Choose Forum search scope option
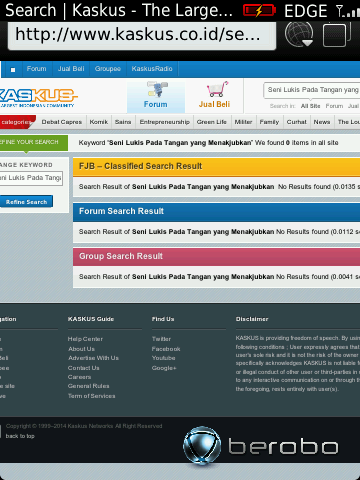Viewport: 360px width, 480px height. (x=334, y=106)
